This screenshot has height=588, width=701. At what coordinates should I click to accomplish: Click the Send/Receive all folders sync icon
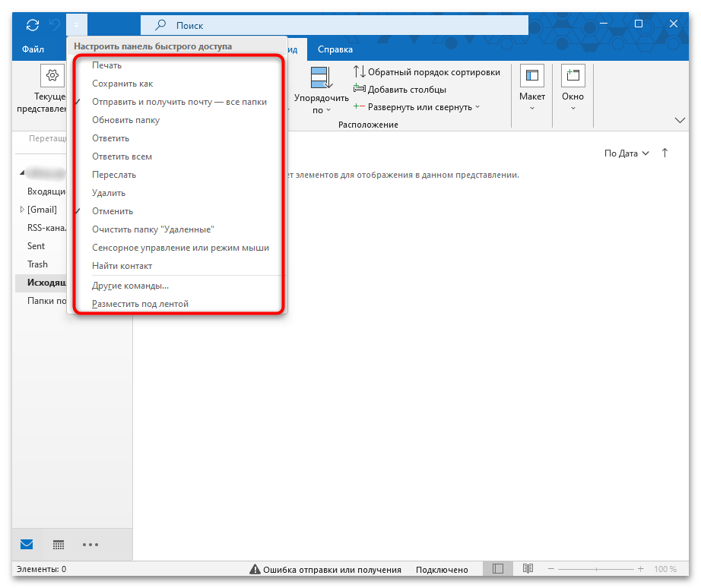pyautogui.click(x=32, y=25)
